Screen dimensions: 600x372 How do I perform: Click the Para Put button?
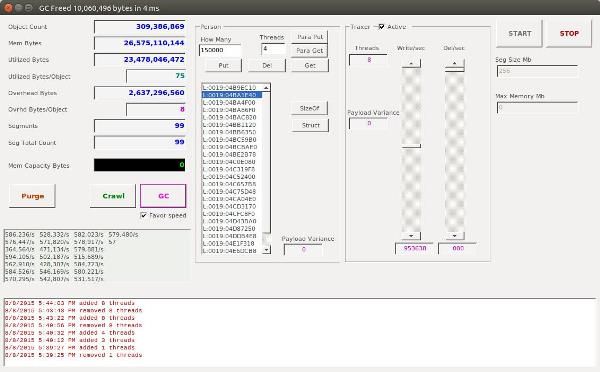(310, 37)
